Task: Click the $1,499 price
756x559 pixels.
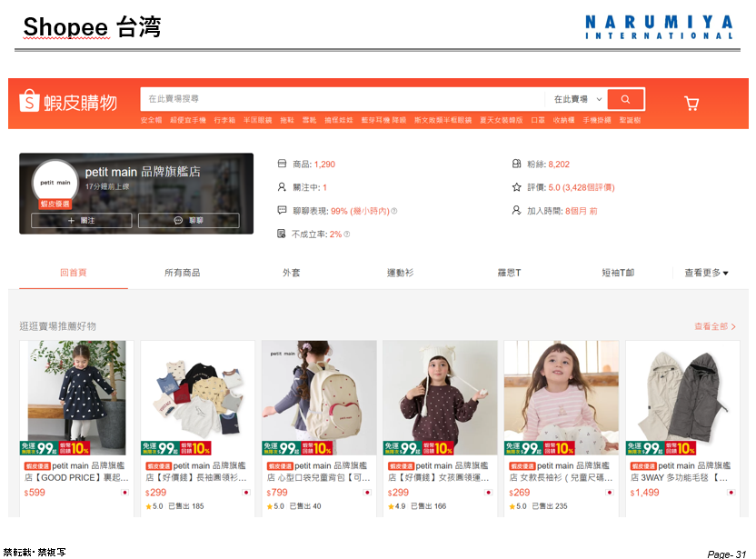Action: (x=644, y=493)
